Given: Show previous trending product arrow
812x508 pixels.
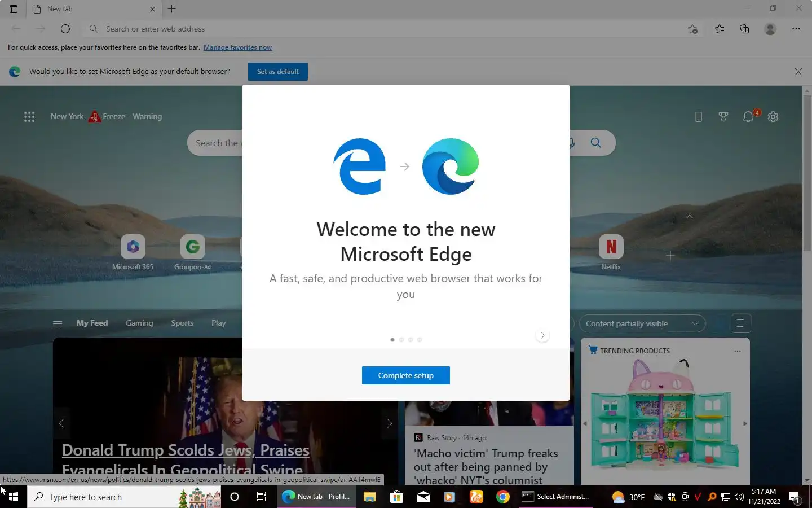Looking at the screenshot, I should pos(585,423).
